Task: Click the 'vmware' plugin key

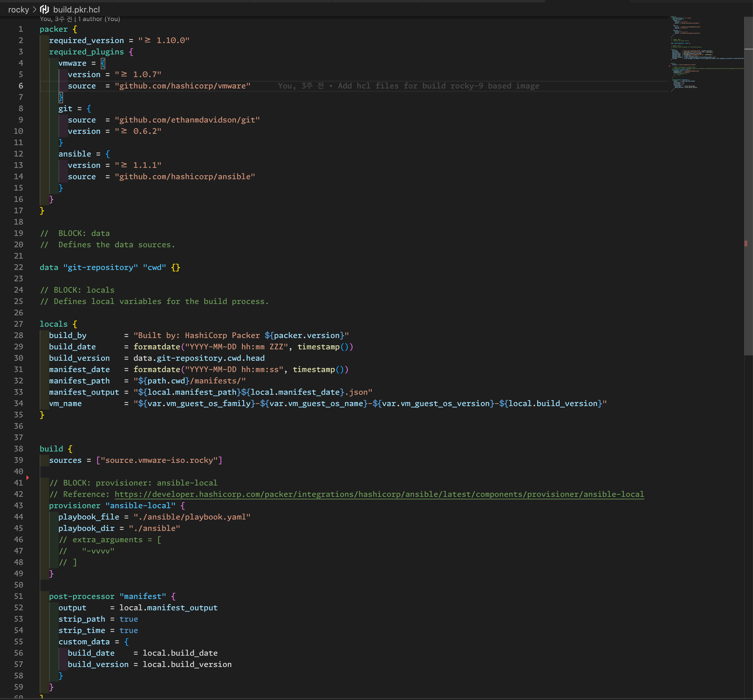Action: pyautogui.click(x=72, y=63)
